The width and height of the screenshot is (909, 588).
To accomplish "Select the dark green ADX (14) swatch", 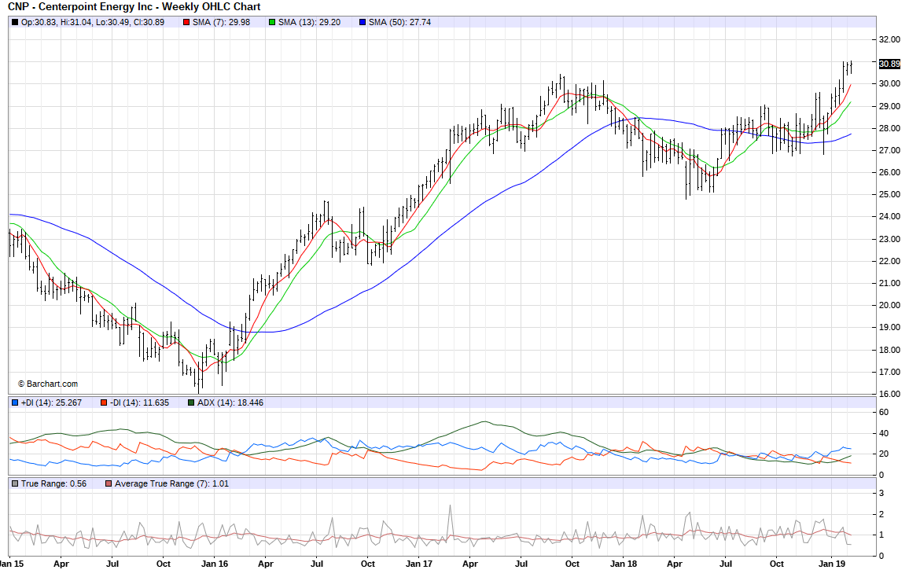I will (x=191, y=403).
